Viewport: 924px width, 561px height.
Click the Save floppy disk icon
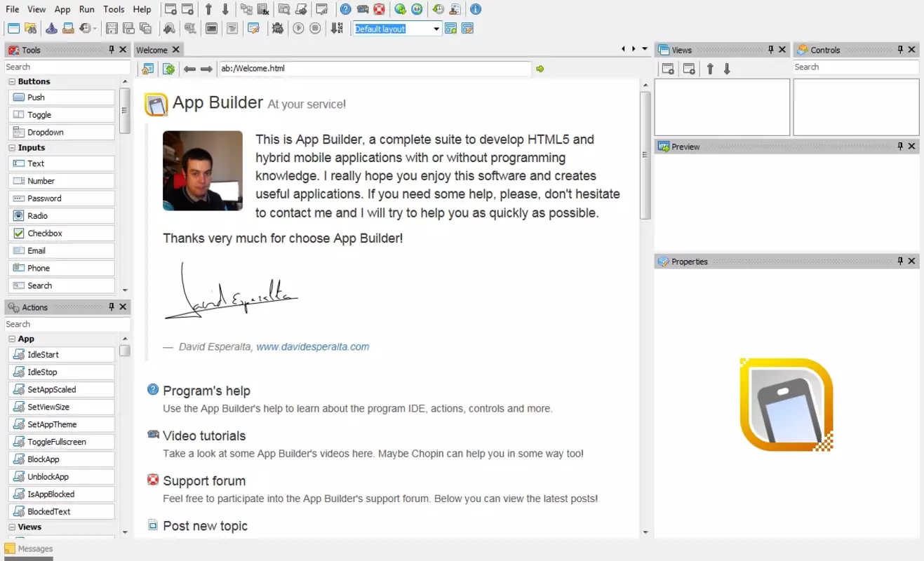(x=112, y=29)
